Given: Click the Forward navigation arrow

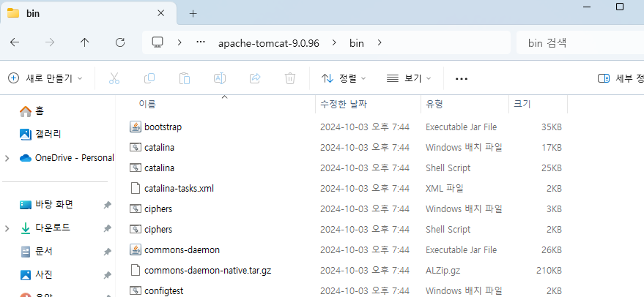Looking at the screenshot, I should click(50, 42).
